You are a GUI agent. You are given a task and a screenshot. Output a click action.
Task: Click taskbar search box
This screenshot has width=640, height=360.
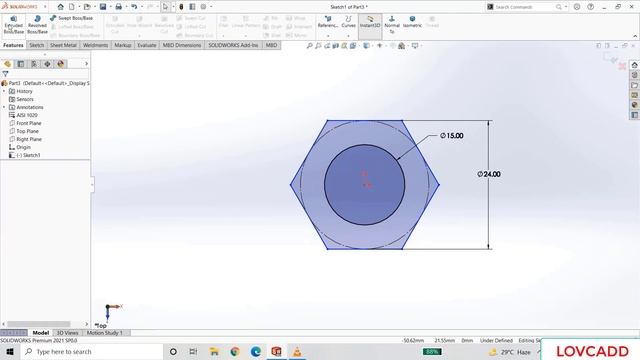pyautogui.click(x=93, y=351)
